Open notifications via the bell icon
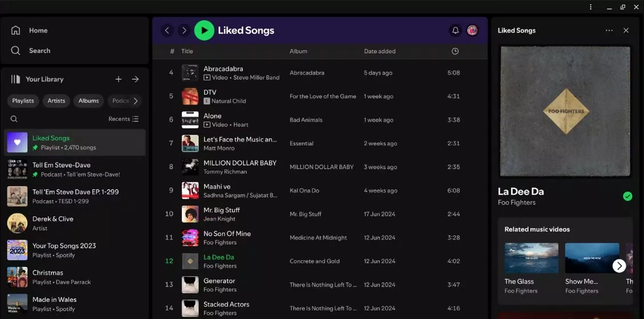The width and height of the screenshot is (644, 319). tap(456, 30)
